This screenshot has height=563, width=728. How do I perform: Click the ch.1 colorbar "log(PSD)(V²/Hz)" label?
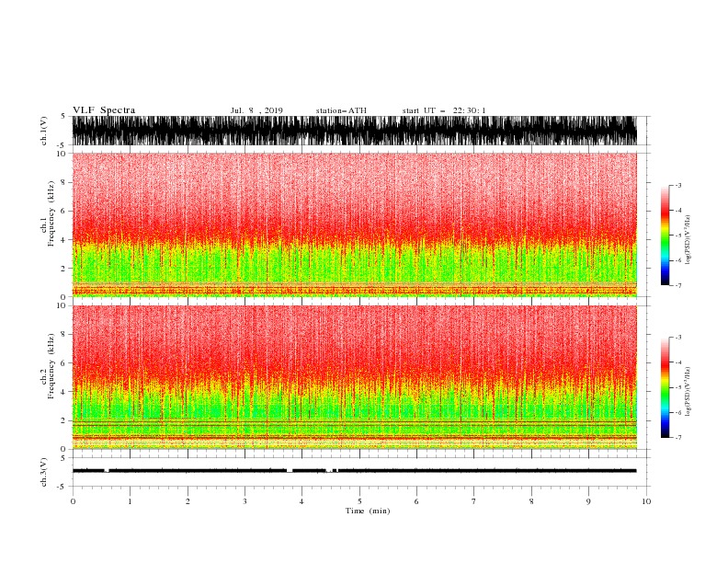688,240
